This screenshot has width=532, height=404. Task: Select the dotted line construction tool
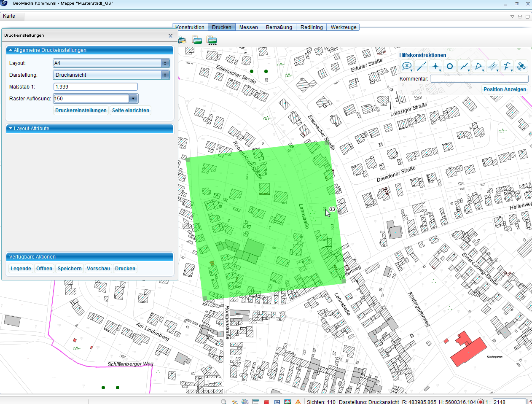(421, 66)
